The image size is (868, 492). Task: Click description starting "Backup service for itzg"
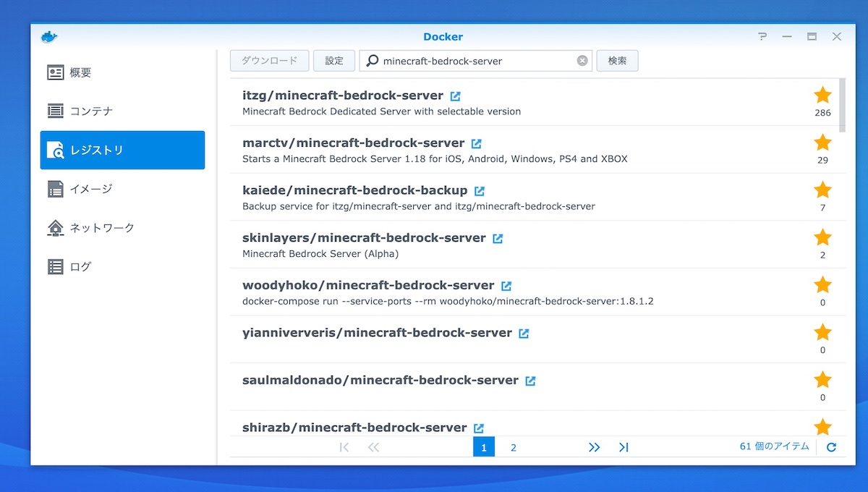[x=419, y=206]
